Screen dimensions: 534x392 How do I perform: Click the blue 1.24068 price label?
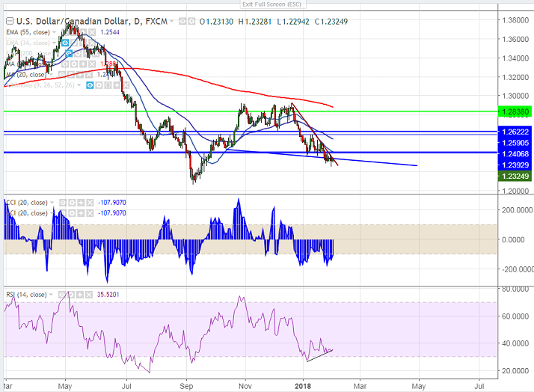[x=515, y=154]
